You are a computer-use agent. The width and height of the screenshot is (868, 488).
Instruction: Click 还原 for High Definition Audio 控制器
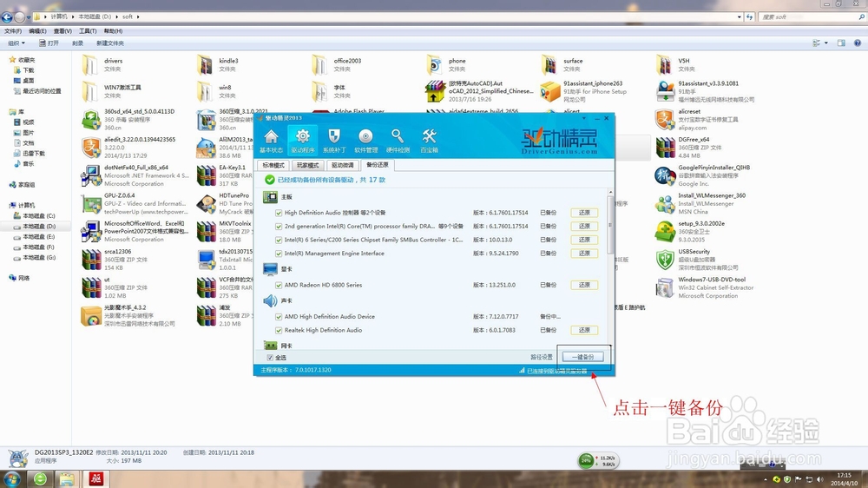pos(584,213)
